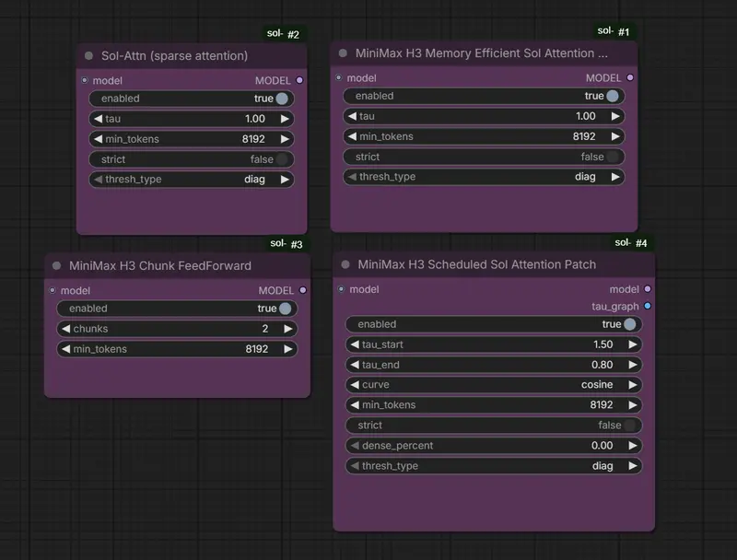Collapse the MiniMax H3 Chunk FeedForward title dot
737x560 pixels.
coord(56,265)
